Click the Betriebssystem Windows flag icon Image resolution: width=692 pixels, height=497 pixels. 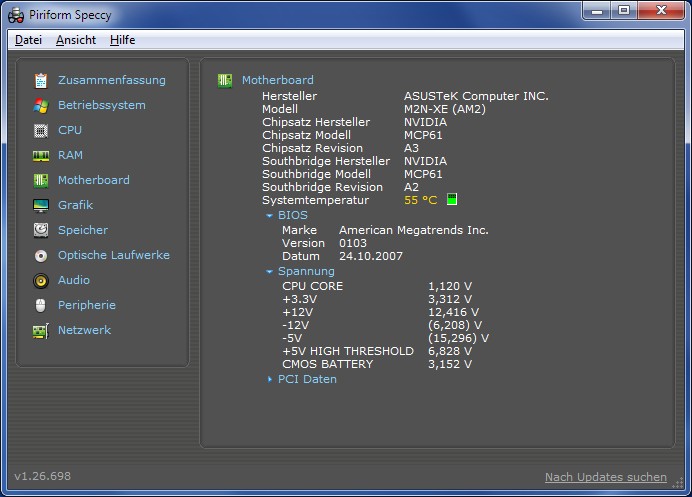point(41,105)
